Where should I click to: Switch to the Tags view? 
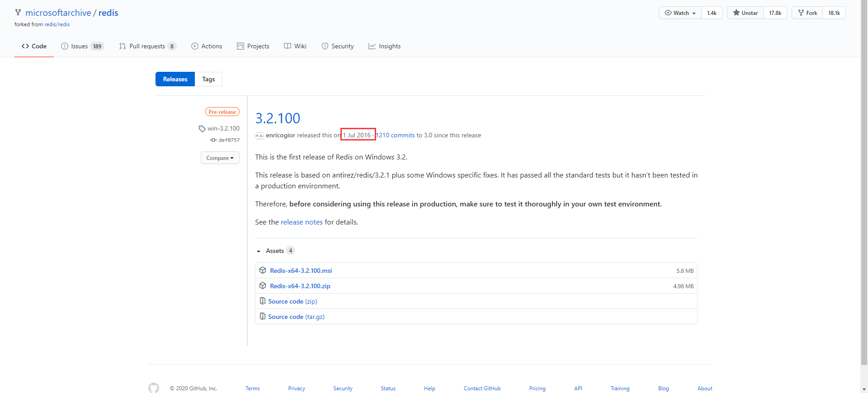(208, 79)
